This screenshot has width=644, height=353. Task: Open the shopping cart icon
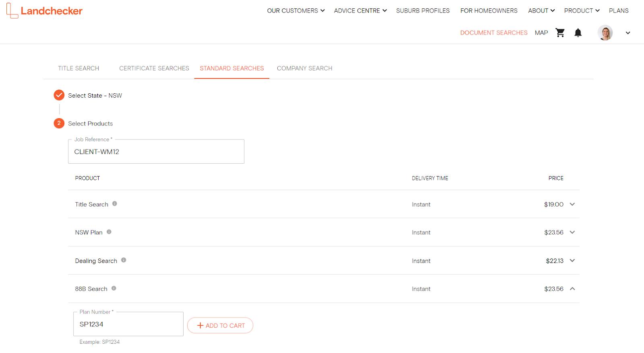[x=560, y=33]
